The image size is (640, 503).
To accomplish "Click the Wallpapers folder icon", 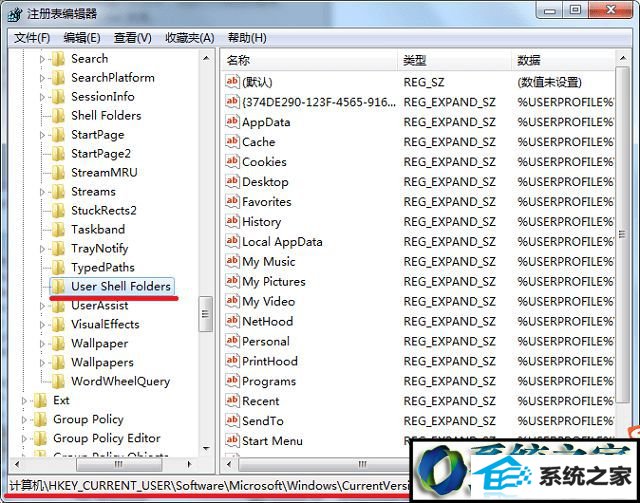I will click(58, 363).
